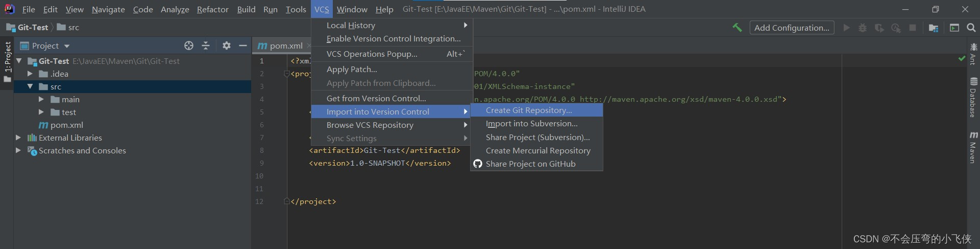Click Collapse All in the Project panel
The height and width of the screenshot is (249, 980).
[x=206, y=46]
